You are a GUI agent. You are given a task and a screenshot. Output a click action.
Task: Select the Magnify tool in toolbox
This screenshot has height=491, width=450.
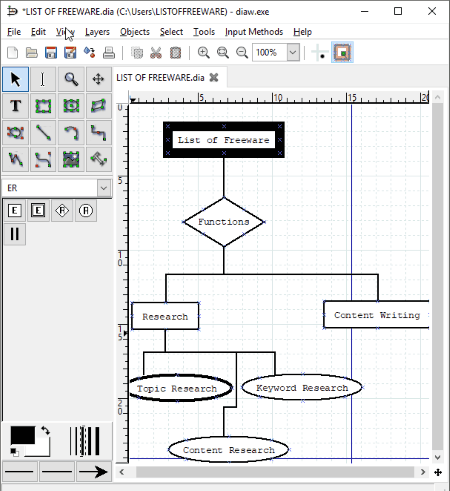(x=71, y=79)
